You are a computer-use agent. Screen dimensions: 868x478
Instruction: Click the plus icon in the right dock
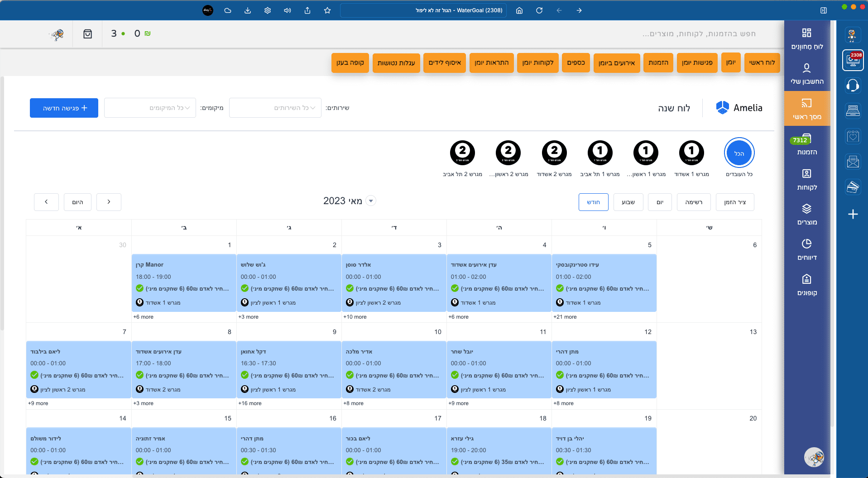point(853,214)
